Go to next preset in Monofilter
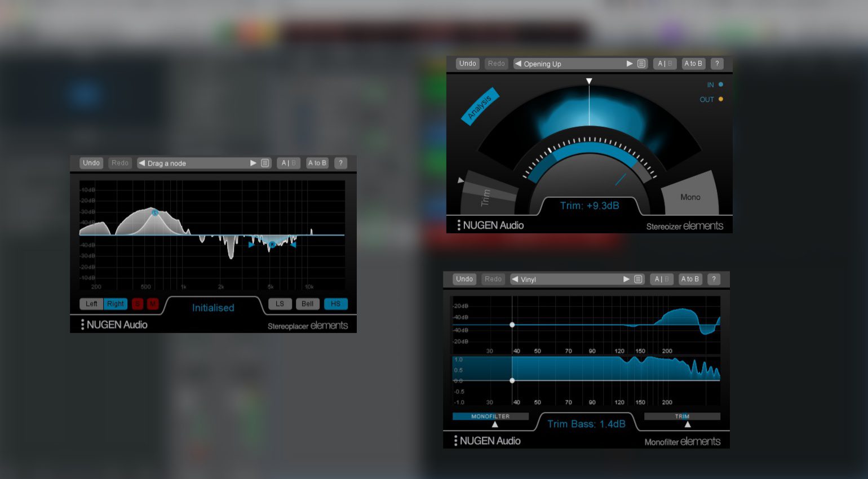The image size is (868, 479). [x=626, y=279]
